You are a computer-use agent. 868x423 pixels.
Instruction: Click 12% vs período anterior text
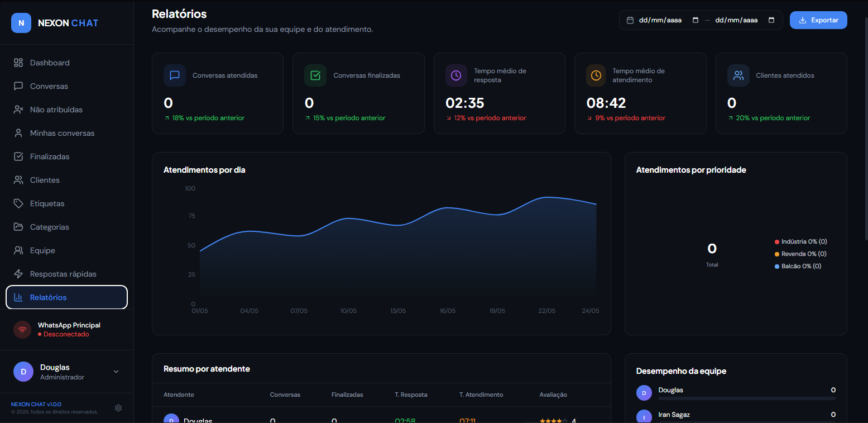(490, 118)
